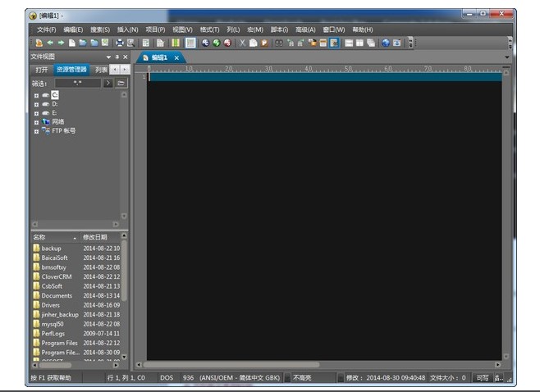The width and height of the screenshot is (540, 392).
Task: Toggle the pin on the 文件视图 panel
Action: click(x=117, y=57)
